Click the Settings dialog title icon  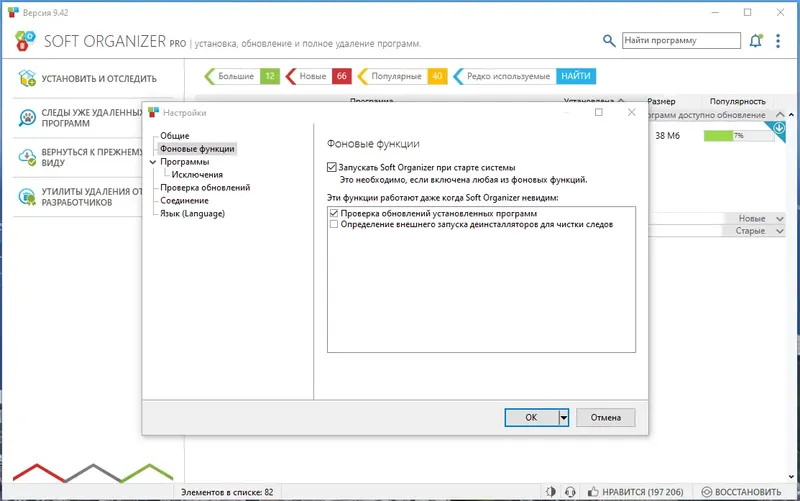pyautogui.click(x=154, y=112)
